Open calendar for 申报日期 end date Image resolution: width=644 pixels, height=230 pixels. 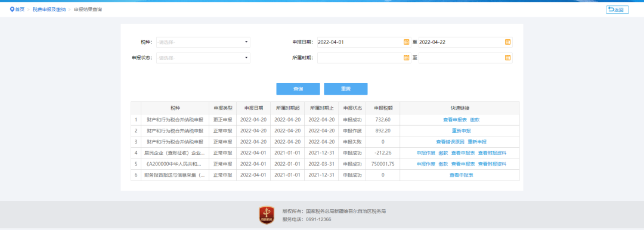point(507,42)
